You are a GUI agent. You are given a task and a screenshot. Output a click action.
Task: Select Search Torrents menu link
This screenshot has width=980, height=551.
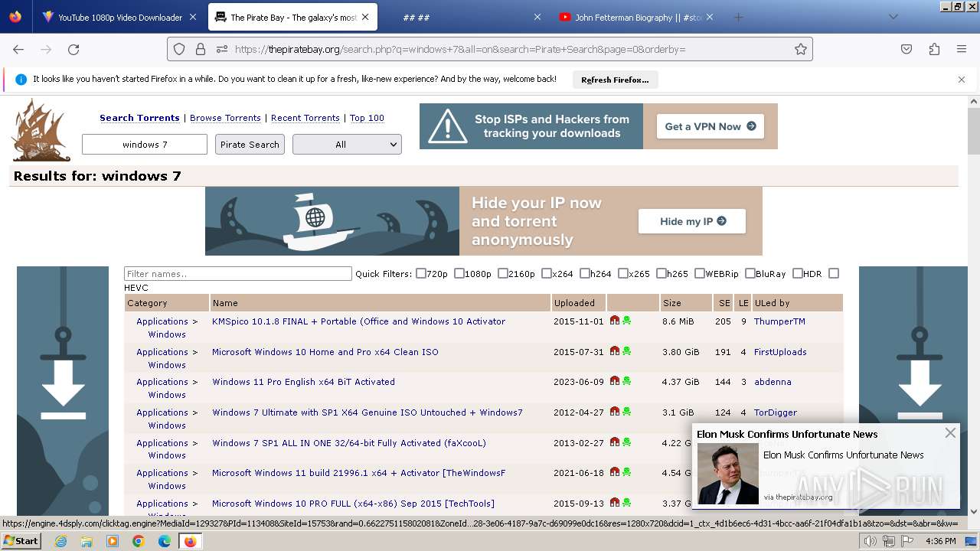coord(139,118)
